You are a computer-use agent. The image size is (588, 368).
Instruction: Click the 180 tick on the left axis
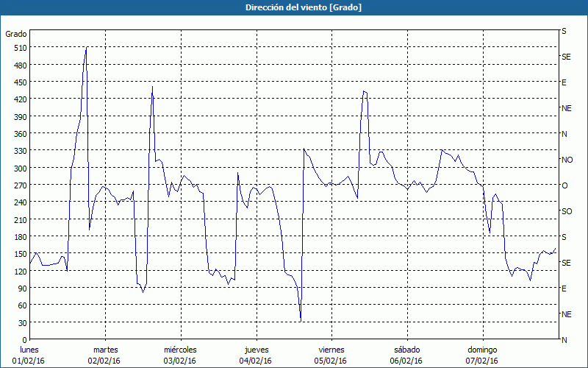point(19,237)
